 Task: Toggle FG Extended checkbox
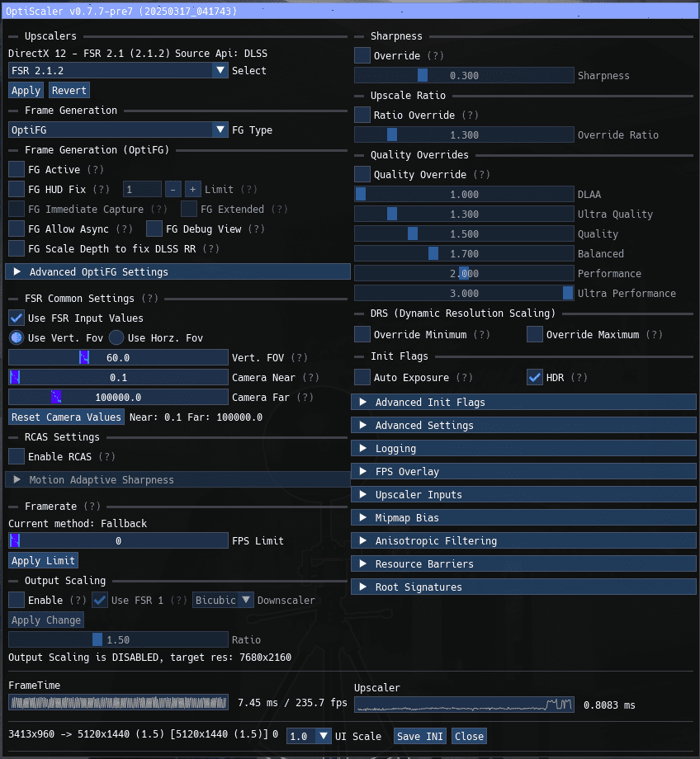(x=189, y=209)
